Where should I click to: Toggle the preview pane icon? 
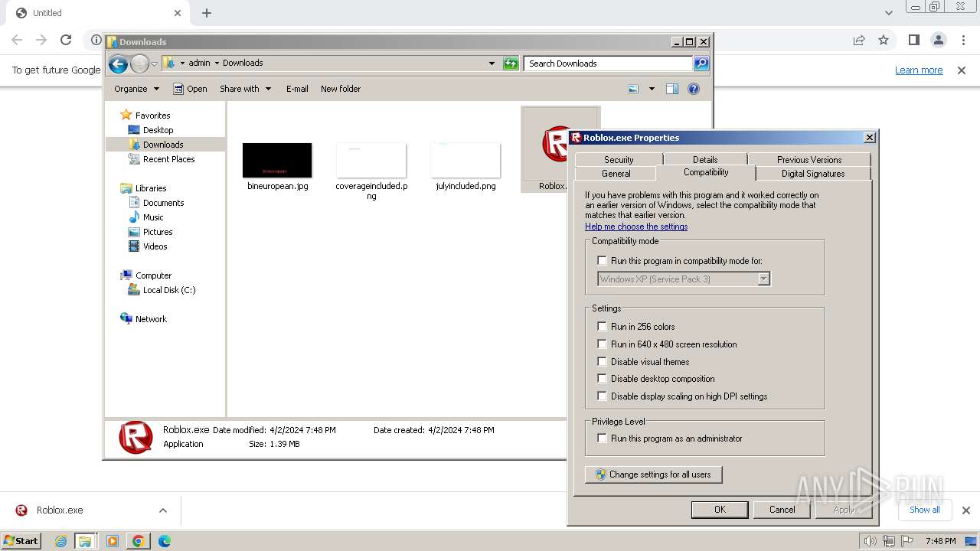point(672,89)
